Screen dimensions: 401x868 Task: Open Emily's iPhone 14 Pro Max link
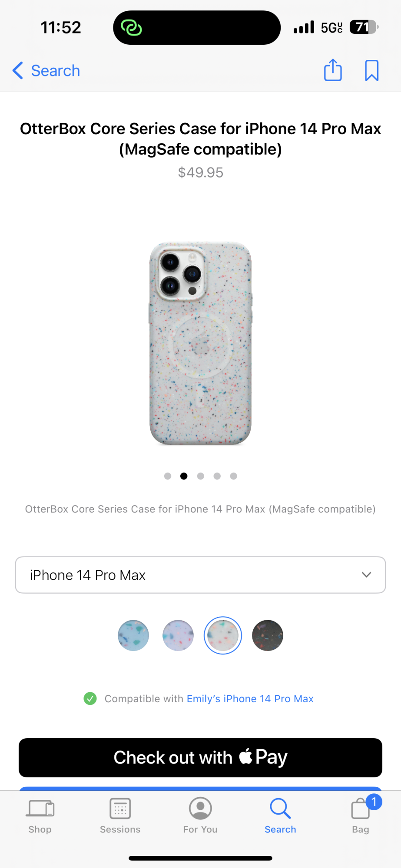pos(250,699)
